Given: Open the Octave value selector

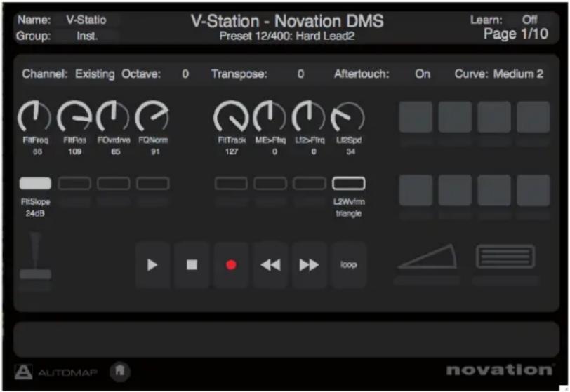Looking at the screenshot, I should 185,74.
